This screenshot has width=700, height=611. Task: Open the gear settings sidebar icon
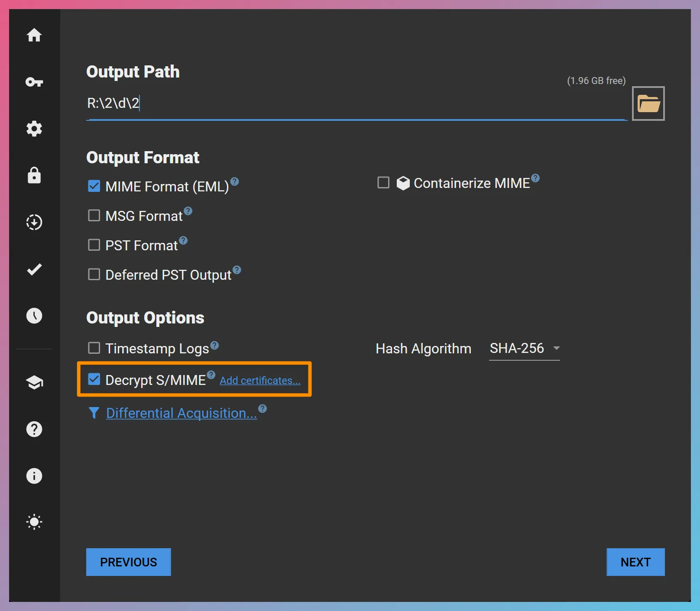click(x=34, y=129)
